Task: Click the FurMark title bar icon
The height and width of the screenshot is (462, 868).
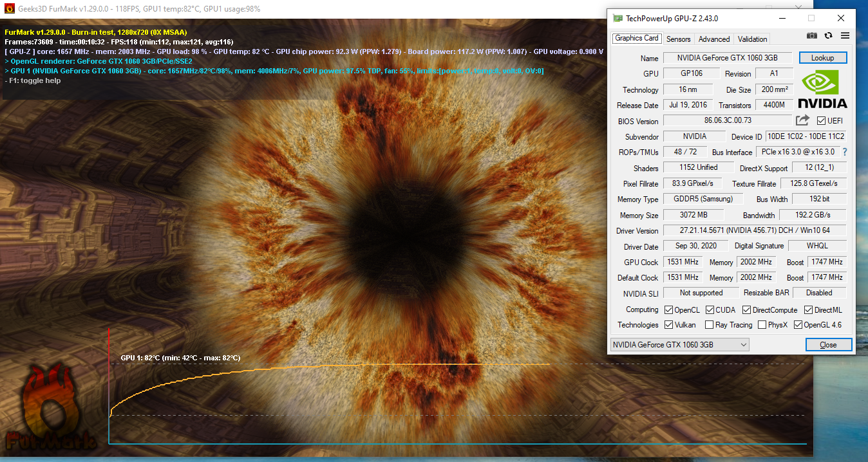Action: pyautogui.click(x=10, y=10)
